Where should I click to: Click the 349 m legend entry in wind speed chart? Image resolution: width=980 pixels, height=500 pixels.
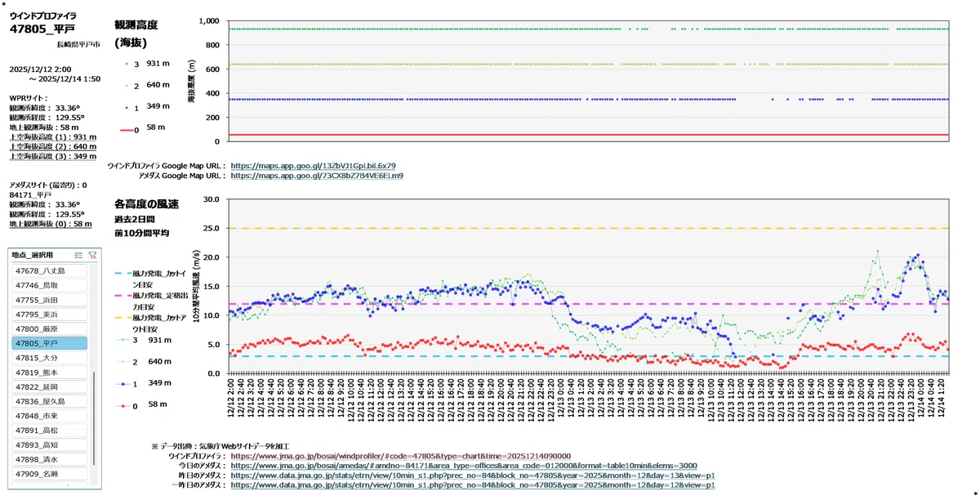click(143, 382)
